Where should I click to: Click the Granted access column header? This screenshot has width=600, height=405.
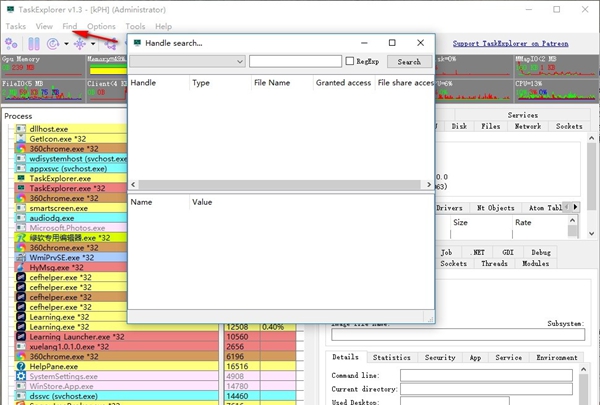click(343, 83)
